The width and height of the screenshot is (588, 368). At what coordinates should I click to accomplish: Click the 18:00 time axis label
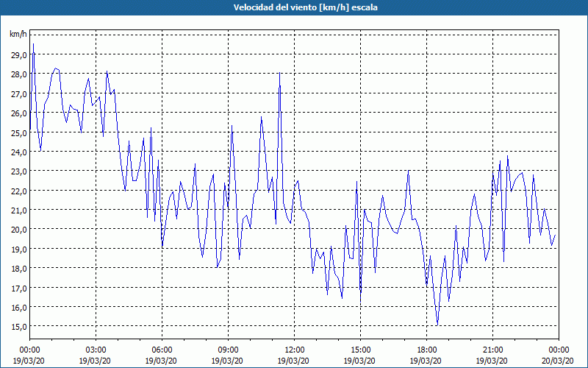pyautogui.click(x=426, y=350)
